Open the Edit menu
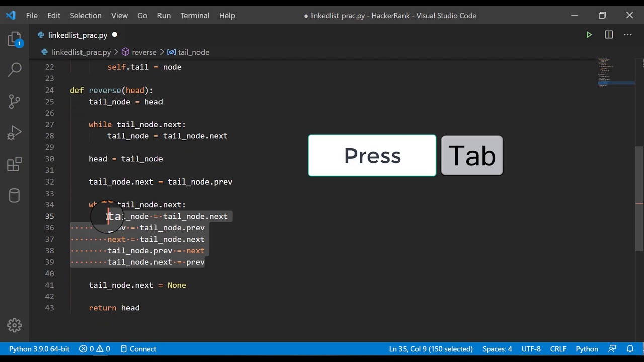 click(54, 15)
